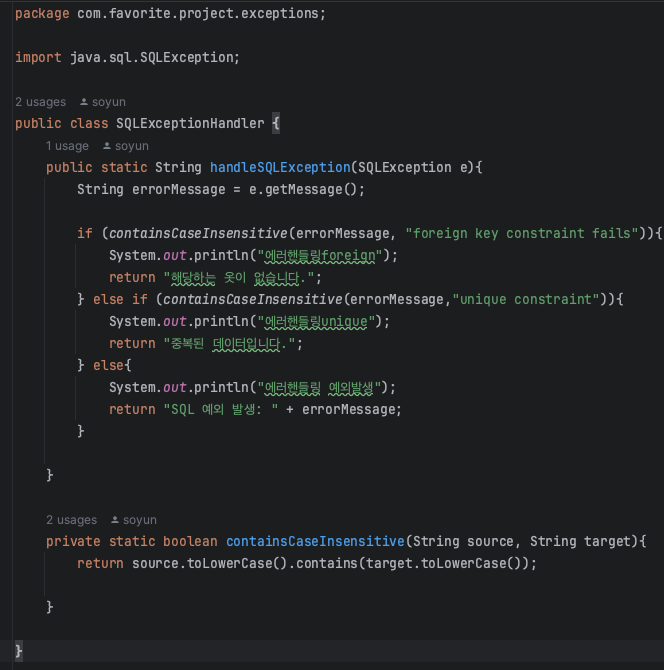Click the highlighted opening brace of the class

tap(276, 123)
